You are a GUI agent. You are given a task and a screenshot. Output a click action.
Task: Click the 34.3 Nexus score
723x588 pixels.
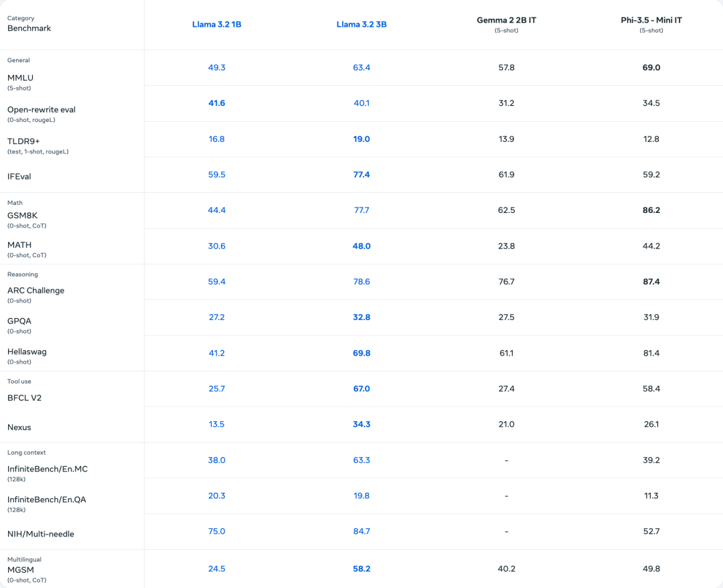tap(361, 424)
